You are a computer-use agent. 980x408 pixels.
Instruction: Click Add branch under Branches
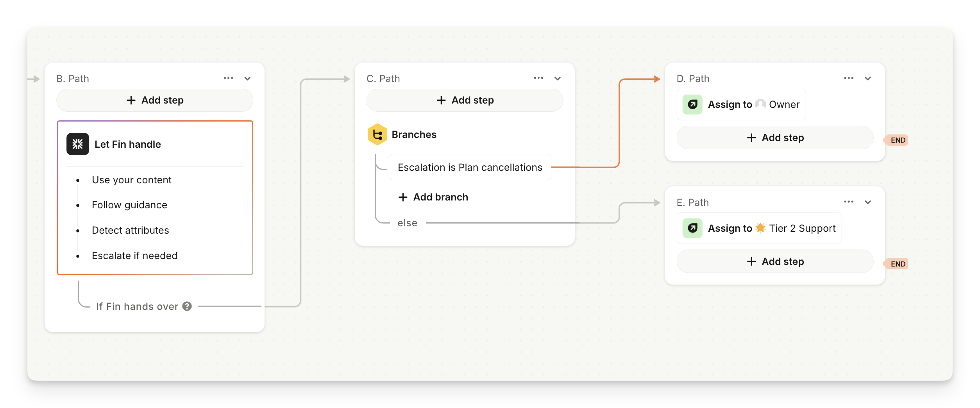[433, 197]
